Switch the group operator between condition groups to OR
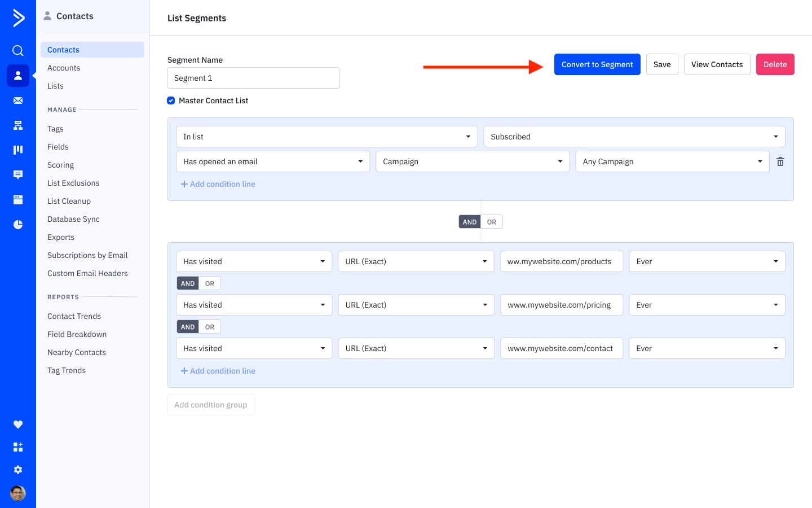Screen dimensions: 812x508 pyautogui.click(x=492, y=222)
